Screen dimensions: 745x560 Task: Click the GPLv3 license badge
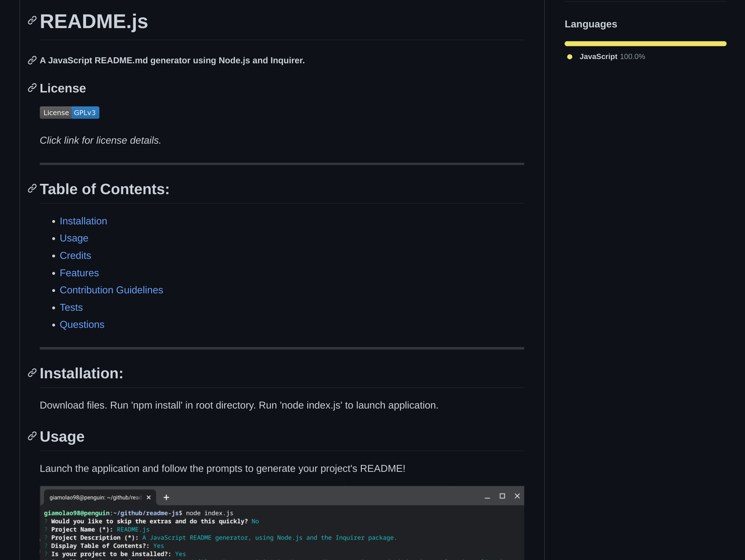69,112
